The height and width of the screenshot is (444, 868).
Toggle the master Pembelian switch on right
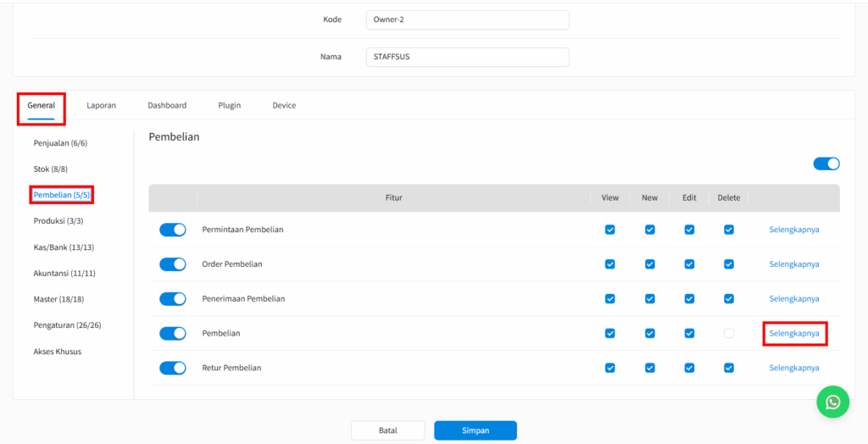click(x=826, y=164)
